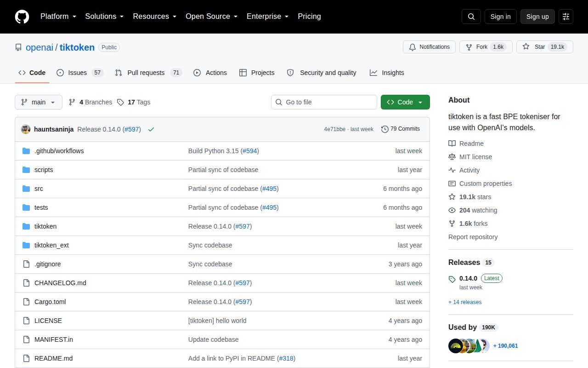588x368 pixels.
Task: Expand the Resources menu
Action: tap(155, 16)
